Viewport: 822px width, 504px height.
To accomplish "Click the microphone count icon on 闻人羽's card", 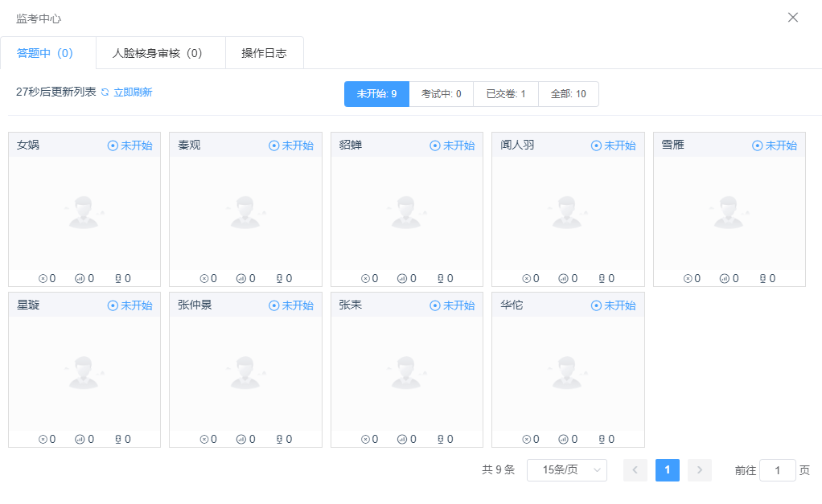I will pyautogui.click(x=602, y=279).
